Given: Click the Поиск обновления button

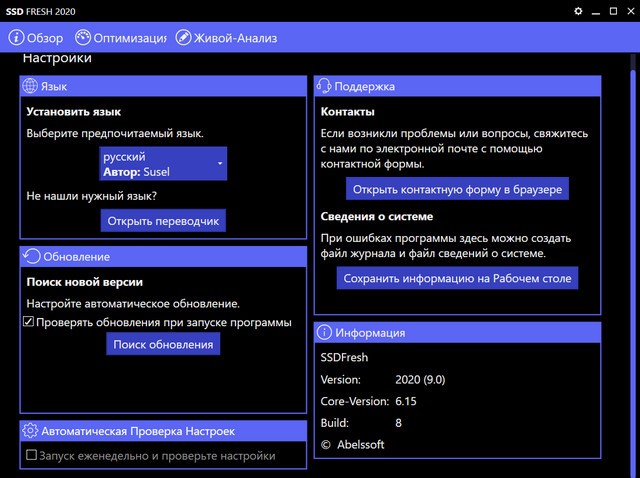Looking at the screenshot, I should (x=163, y=344).
